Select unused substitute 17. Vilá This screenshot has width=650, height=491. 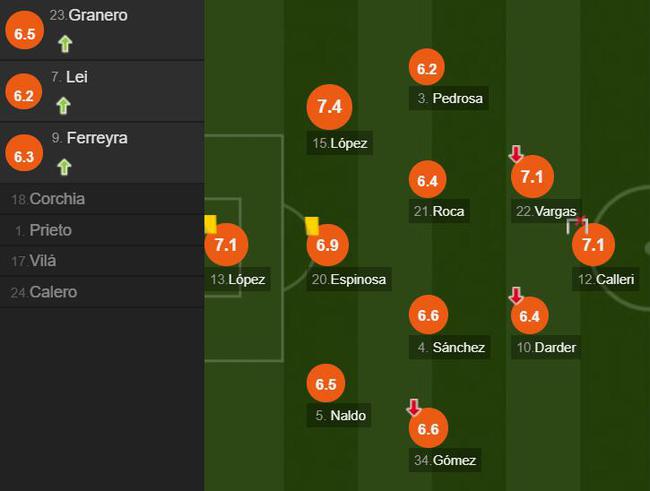tap(102, 261)
